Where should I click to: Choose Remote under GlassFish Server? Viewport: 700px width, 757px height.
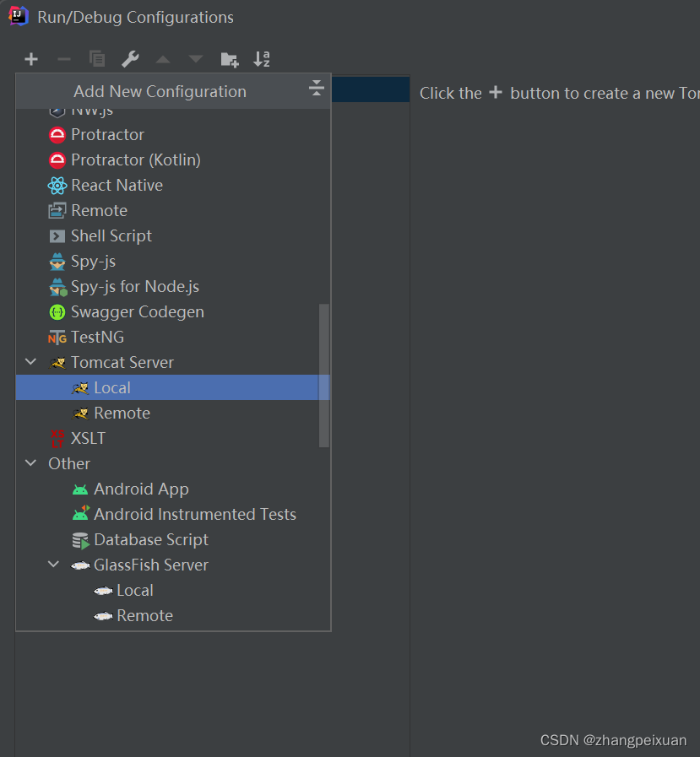pos(172,615)
